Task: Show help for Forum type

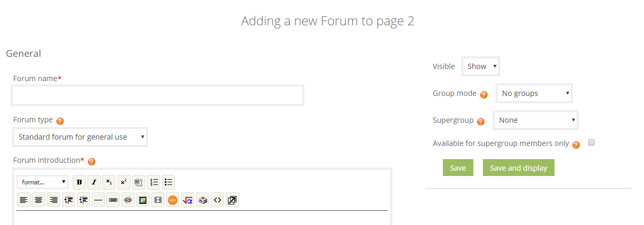Action: point(60,121)
